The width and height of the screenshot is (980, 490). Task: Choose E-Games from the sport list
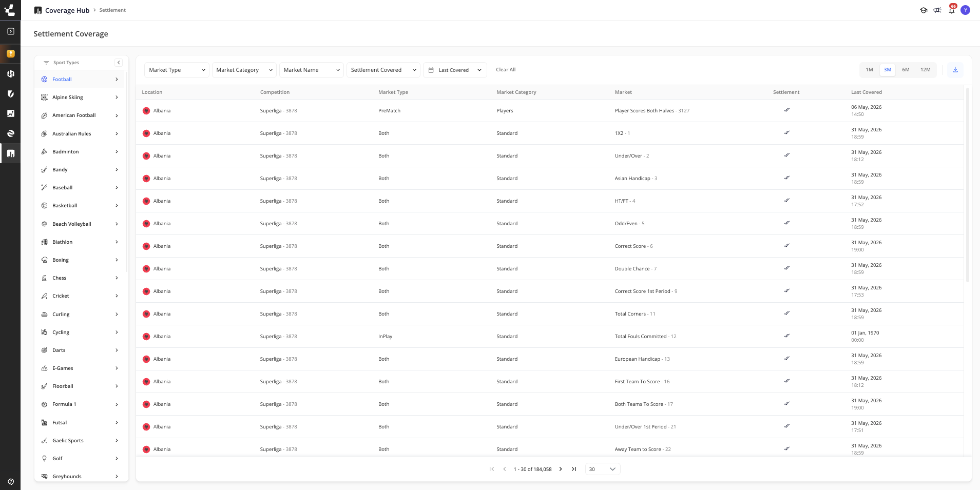[80, 368]
